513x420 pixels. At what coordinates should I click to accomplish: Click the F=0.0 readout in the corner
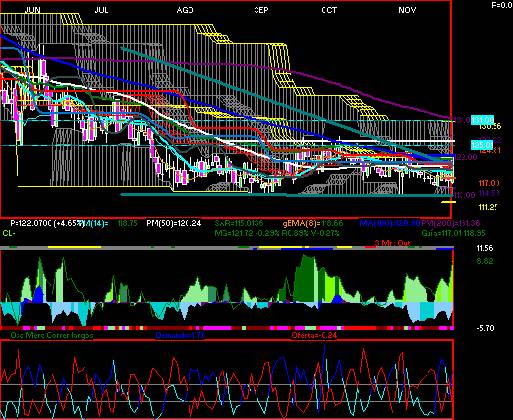tap(502, 5)
